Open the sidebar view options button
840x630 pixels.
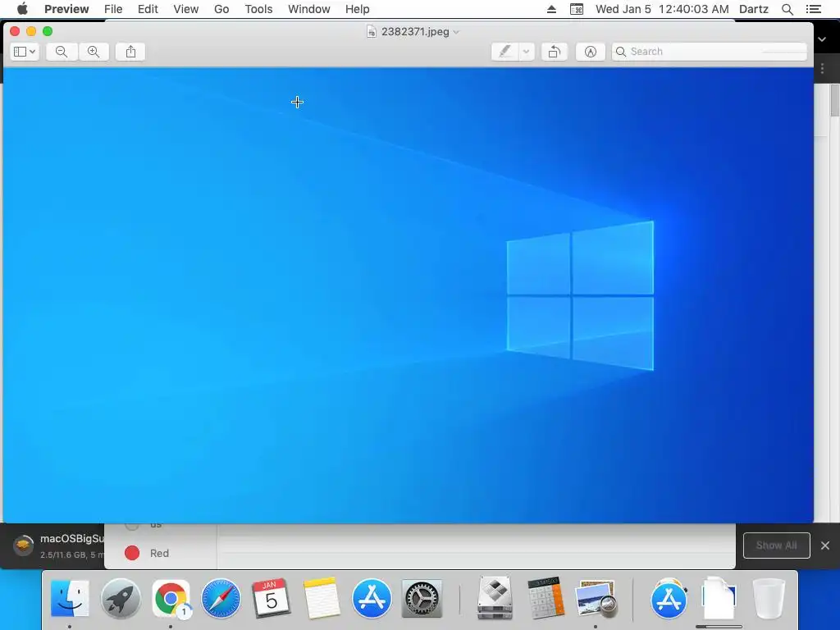pyautogui.click(x=25, y=52)
